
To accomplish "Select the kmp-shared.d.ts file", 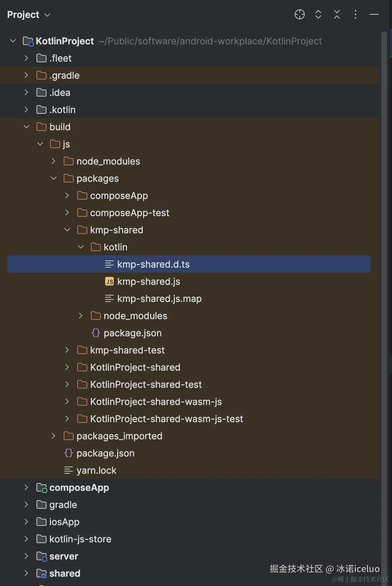I will tap(153, 264).
